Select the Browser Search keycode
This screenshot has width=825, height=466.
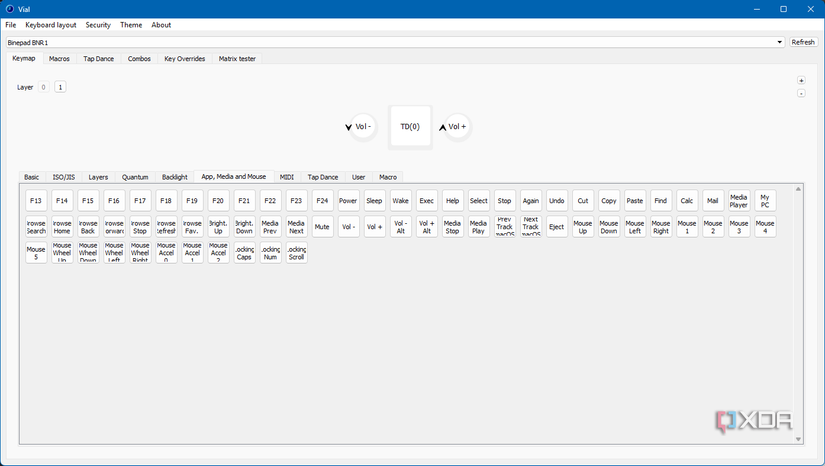pos(36,227)
